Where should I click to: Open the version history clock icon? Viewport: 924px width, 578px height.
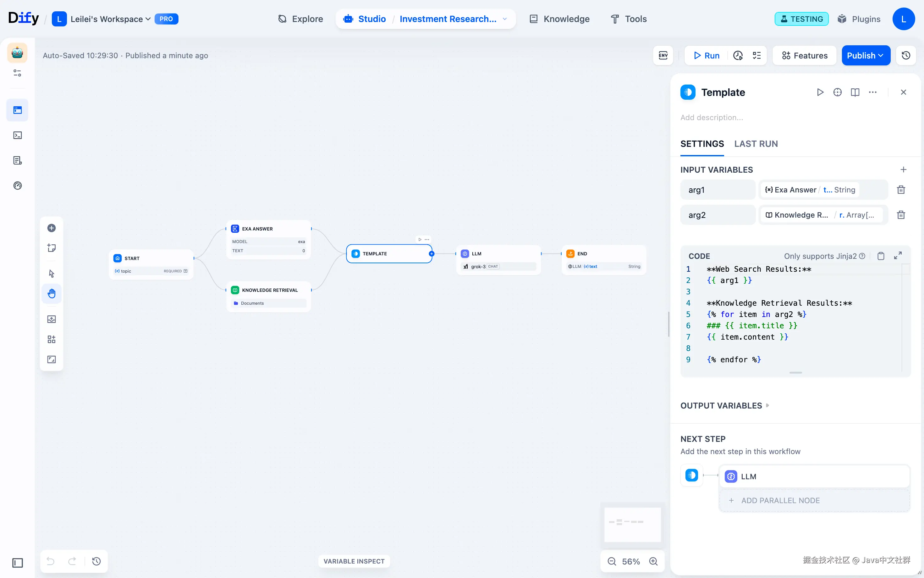pos(906,55)
